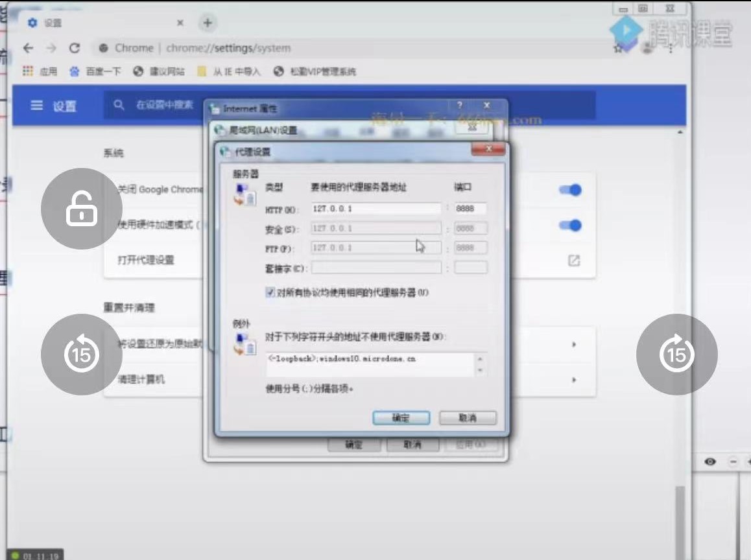Click the 套接字 address field
Viewport: 751px width, 560px height.
(376, 268)
